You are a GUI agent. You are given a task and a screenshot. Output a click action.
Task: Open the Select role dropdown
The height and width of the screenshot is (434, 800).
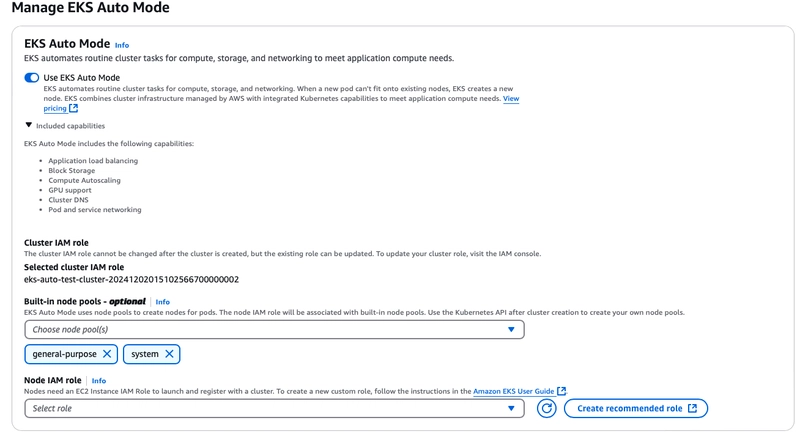tap(270, 408)
